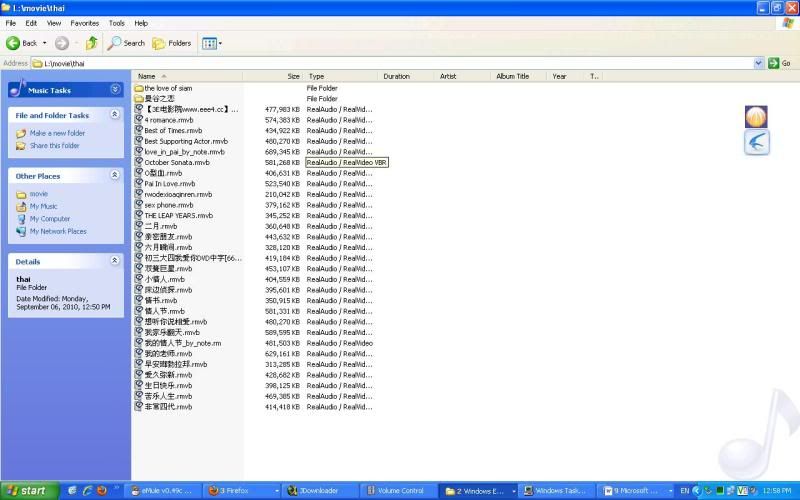Click Make a new folder link
The height and width of the screenshot is (500, 800).
click(x=57, y=133)
